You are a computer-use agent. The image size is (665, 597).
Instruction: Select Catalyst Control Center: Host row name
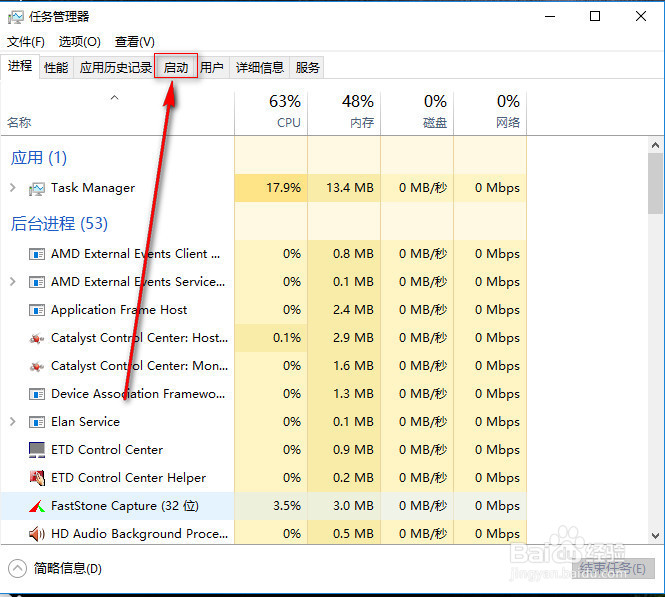(140, 338)
